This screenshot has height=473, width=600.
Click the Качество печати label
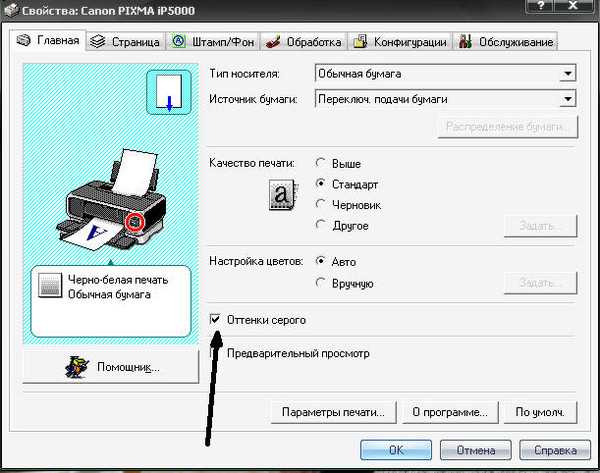click(252, 163)
